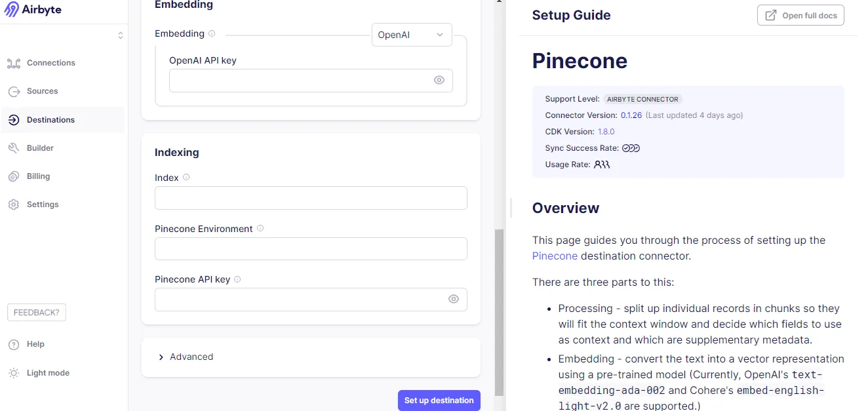Click the Connections icon in sidebar
Screen dimensions: 868x411
(14, 63)
